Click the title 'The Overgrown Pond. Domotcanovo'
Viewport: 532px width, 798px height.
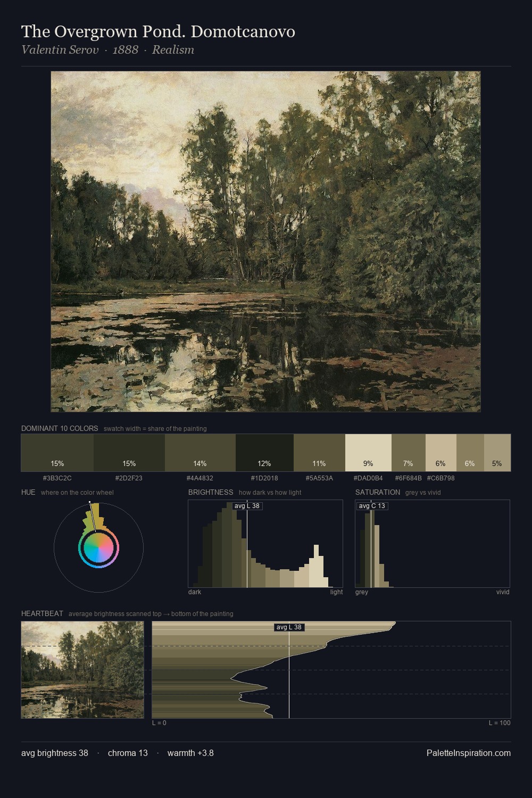click(158, 32)
